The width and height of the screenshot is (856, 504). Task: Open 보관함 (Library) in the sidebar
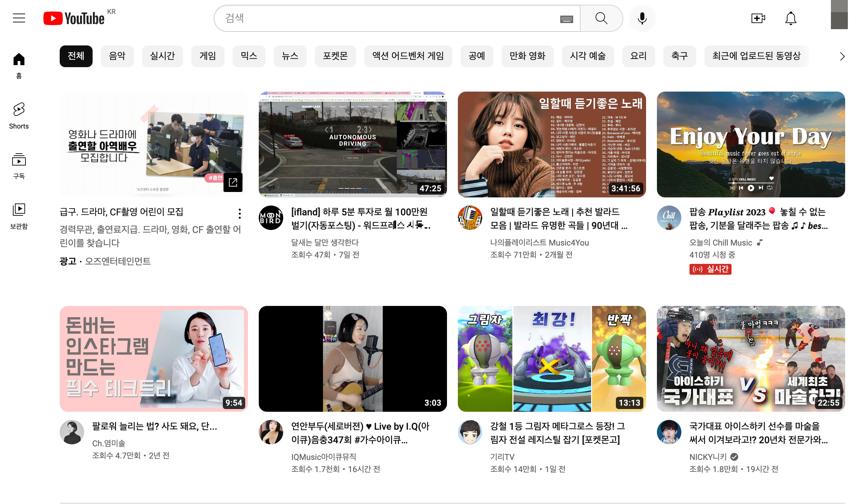click(x=19, y=214)
